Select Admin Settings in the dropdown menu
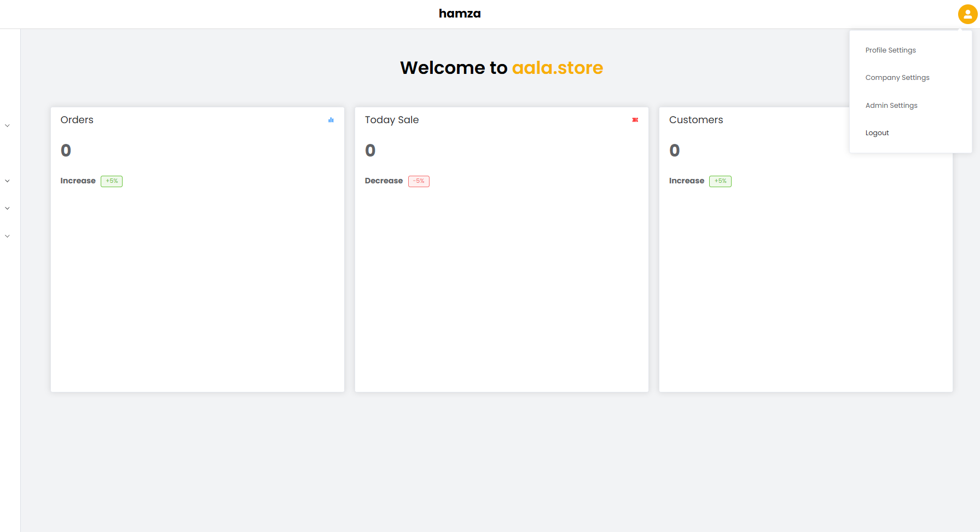This screenshot has height=532, width=980. pos(891,105)
